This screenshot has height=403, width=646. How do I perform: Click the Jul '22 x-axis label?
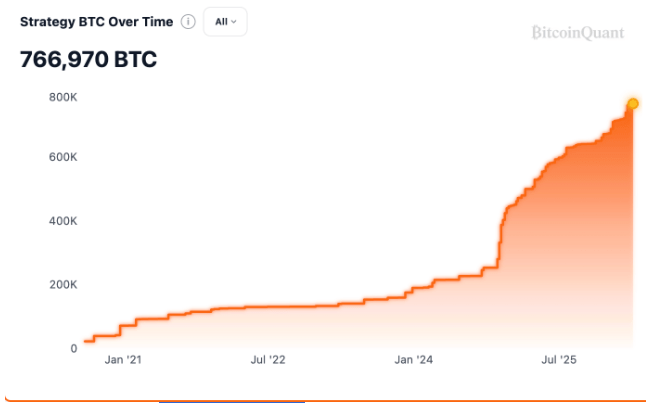[x=270, y=359]
